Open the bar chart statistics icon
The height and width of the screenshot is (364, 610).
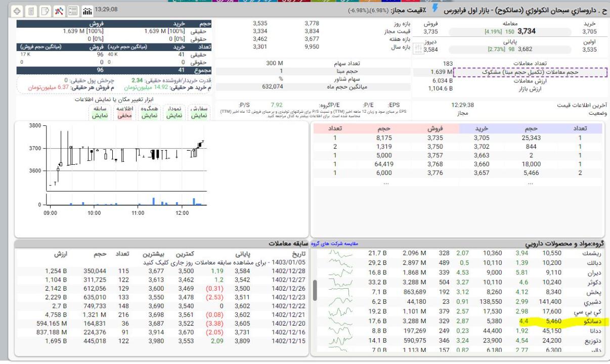(x=86, y=10)
